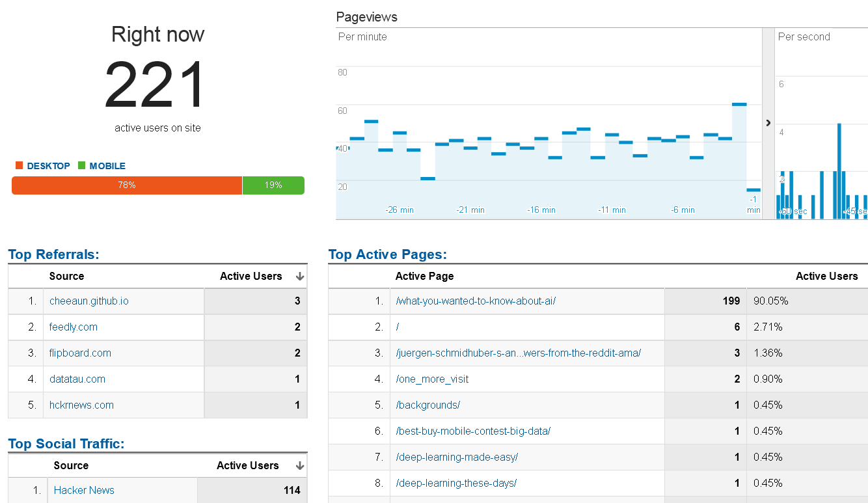This screenshot has height=503, width=868.
Task: Click the green Mobile legend square
Action: [x=81, y=166]
